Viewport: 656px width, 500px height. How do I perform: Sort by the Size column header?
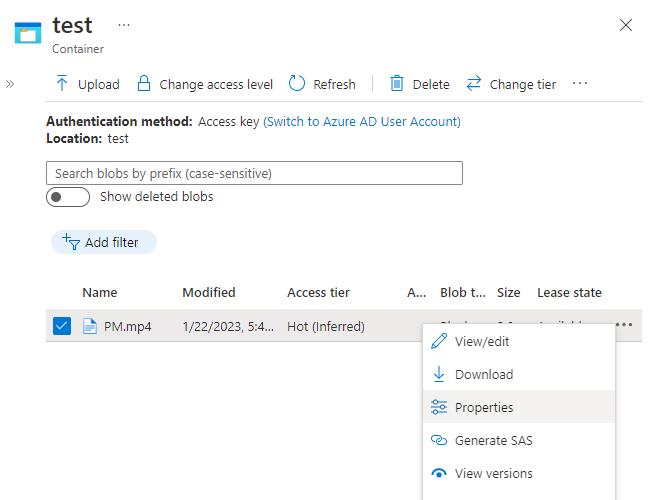[508, 292]
